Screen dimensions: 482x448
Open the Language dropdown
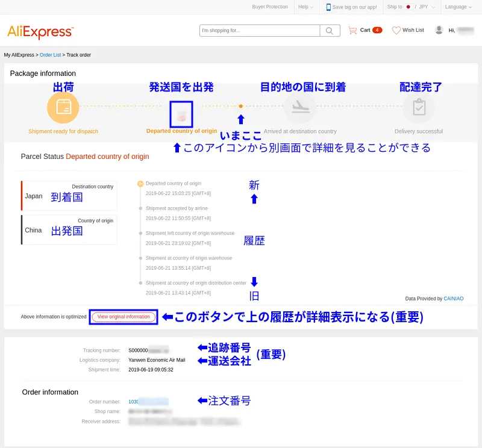click(456, 7)
